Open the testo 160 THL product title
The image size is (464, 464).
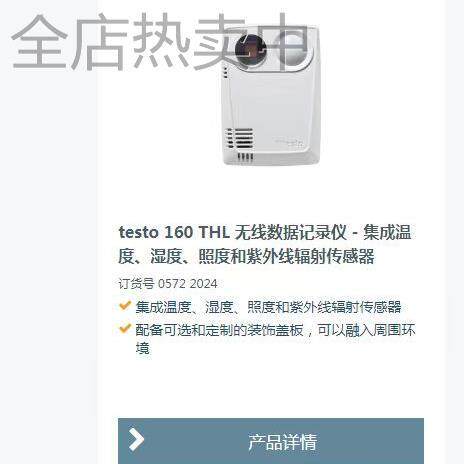click(x=265, y=244)
